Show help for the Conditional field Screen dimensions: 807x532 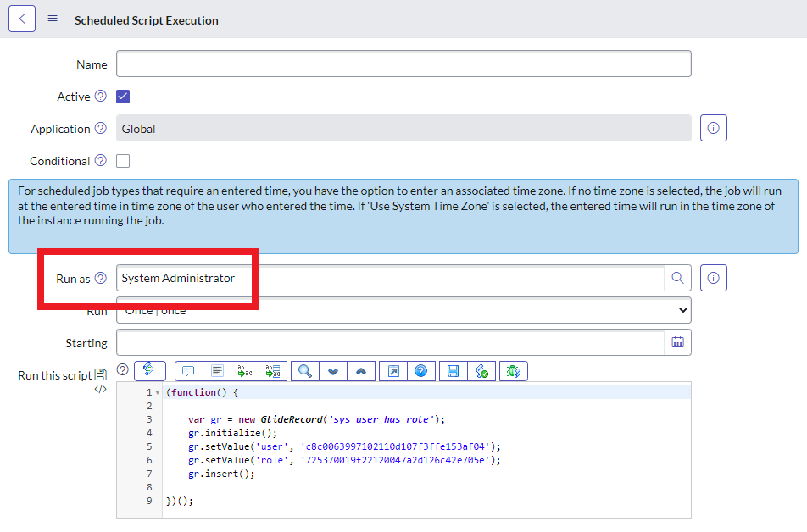coord(101,160)
